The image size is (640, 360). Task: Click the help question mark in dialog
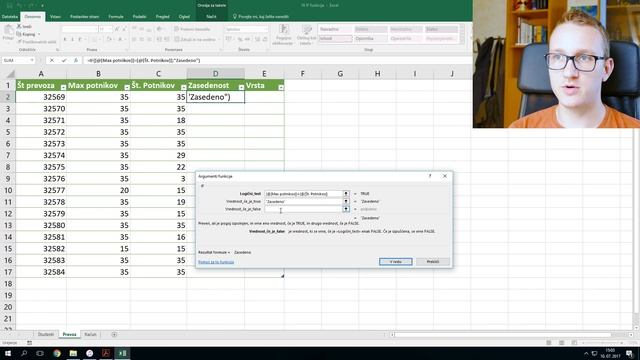tap(430, 176)
